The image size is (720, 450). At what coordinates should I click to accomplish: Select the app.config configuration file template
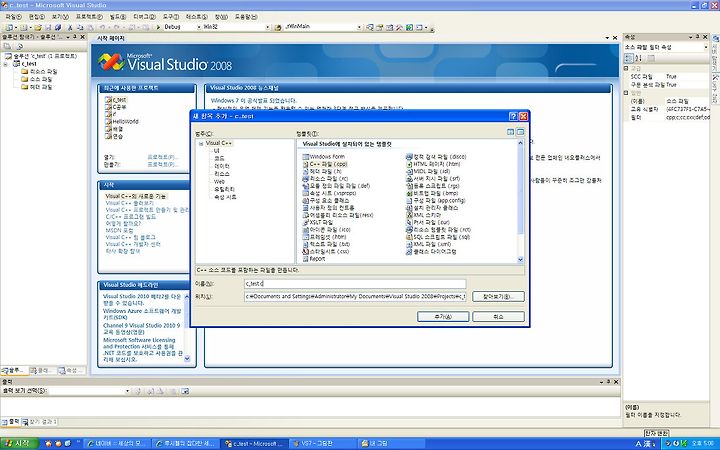pos(436,201)
